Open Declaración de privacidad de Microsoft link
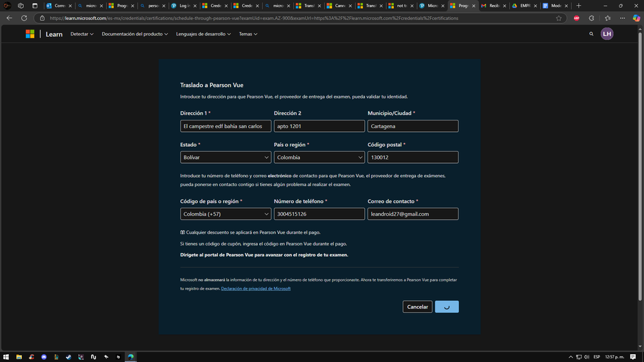 pos(256,289)
